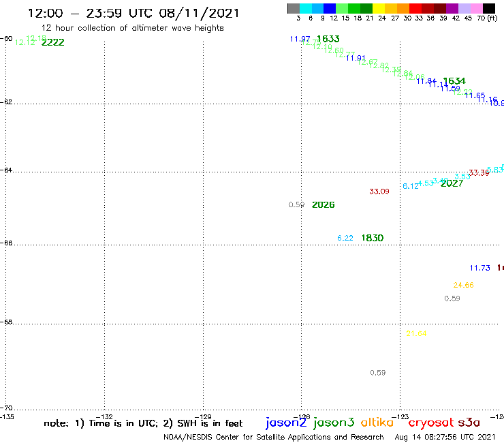
Task: Click the 0.59 value below 24.66
Action: 452,299
